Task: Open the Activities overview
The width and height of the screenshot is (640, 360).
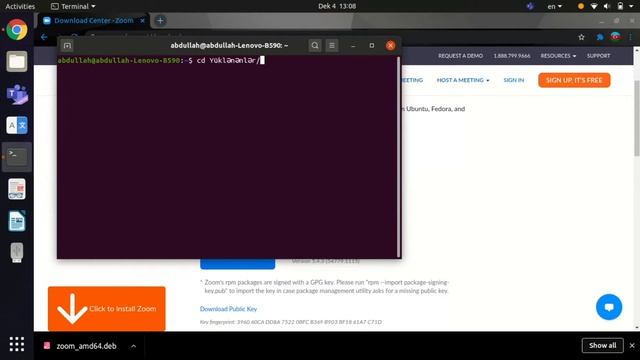Action: coord(20,6)
